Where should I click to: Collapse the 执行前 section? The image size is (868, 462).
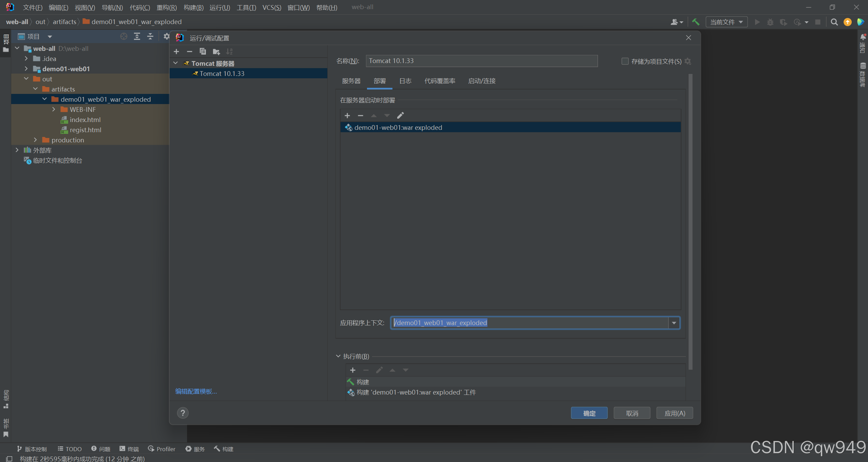(338, 356)
